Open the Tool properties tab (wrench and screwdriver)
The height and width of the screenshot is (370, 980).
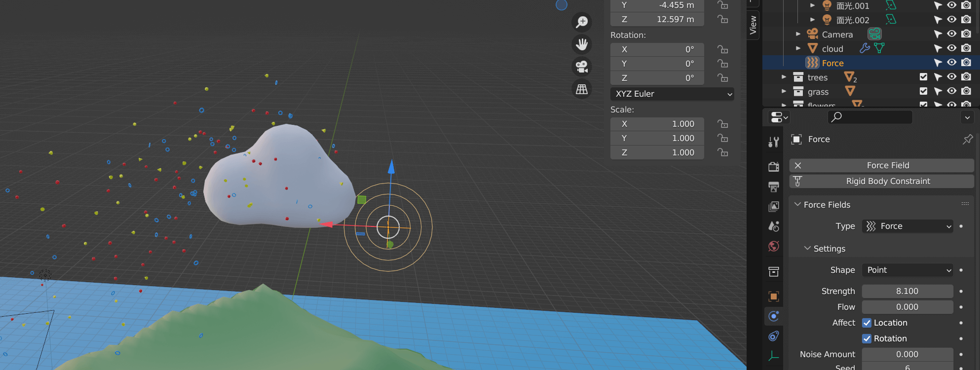pyautogui.click(x=773, y=142)
